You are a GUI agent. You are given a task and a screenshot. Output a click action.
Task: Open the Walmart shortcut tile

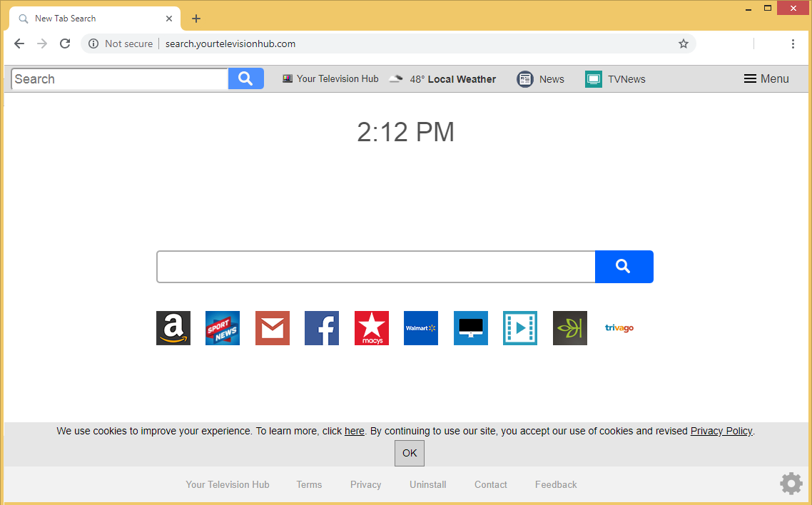[x=421, y=328]
